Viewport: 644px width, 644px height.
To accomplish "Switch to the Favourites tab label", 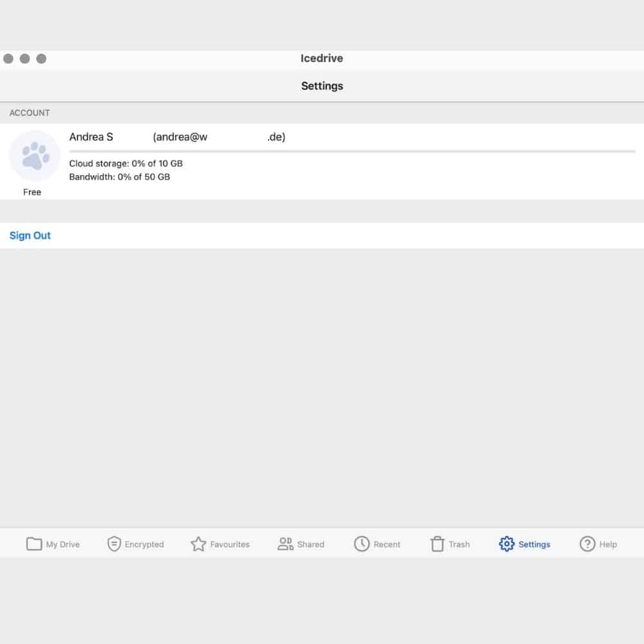I will 230,544.
